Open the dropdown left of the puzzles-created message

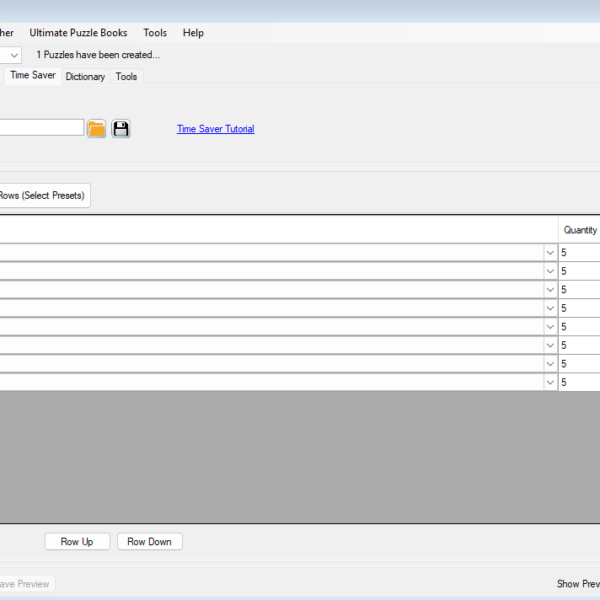pyautogui.click(x=13, y=55)
